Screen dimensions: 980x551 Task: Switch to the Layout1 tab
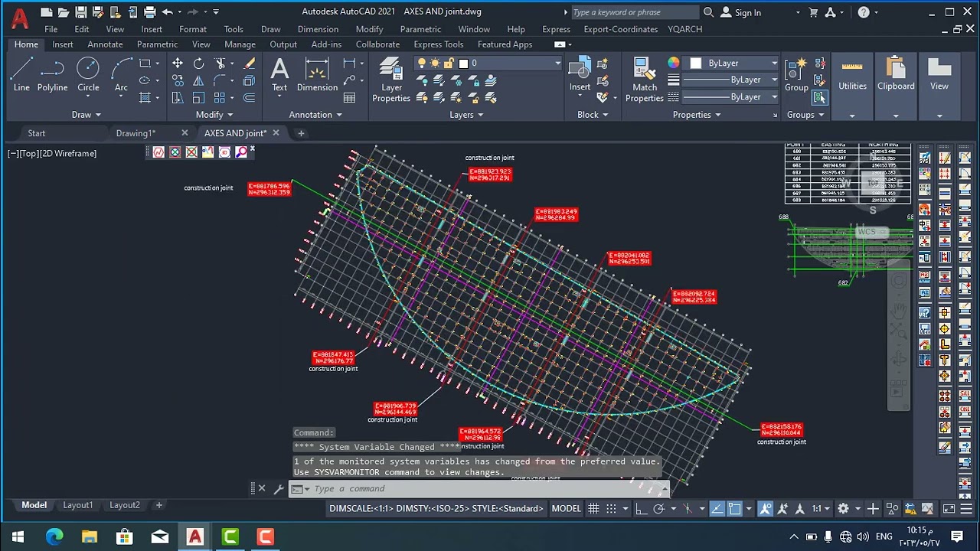77,505
